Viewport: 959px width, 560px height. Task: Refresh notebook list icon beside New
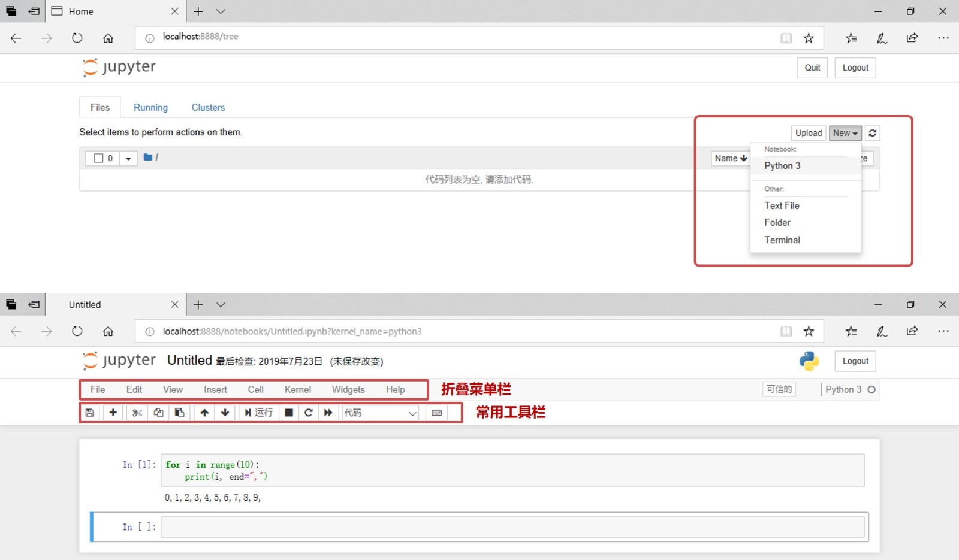click(873, 133)
